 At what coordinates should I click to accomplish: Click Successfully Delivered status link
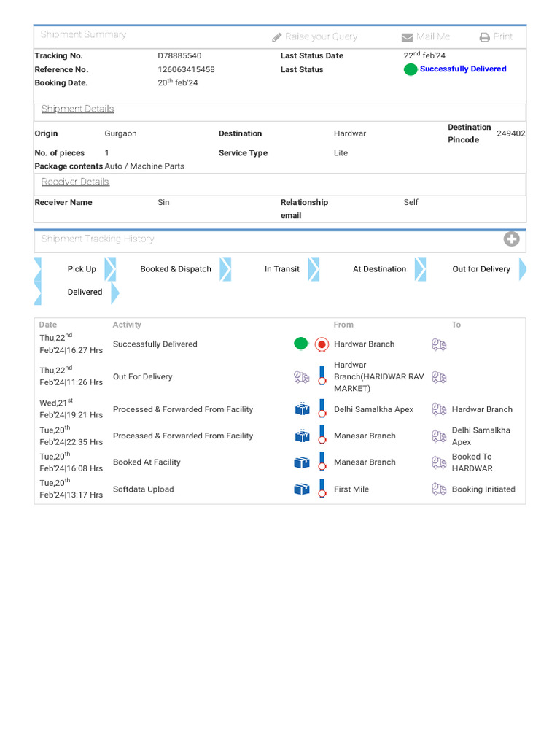[x=463, y=69]
